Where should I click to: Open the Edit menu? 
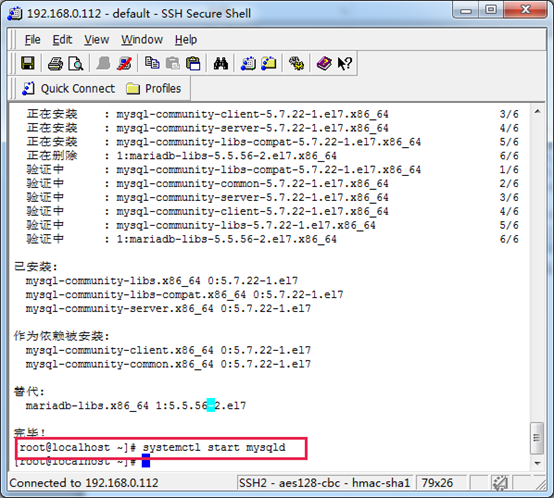(x=62, y=40)
